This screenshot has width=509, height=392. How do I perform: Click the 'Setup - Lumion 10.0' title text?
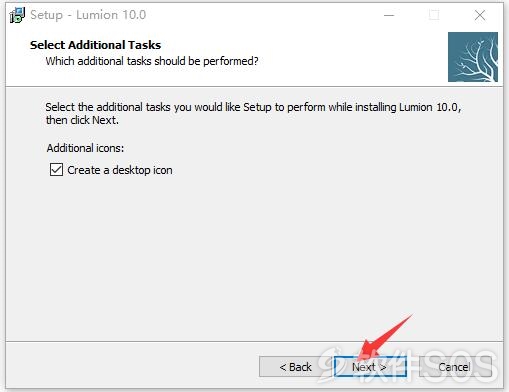(88, 15)
